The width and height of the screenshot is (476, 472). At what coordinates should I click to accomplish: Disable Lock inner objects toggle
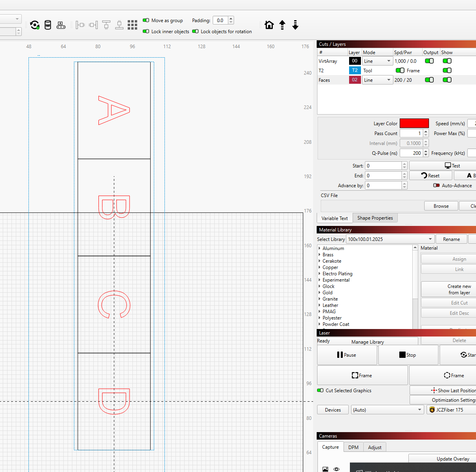[146, 31]
